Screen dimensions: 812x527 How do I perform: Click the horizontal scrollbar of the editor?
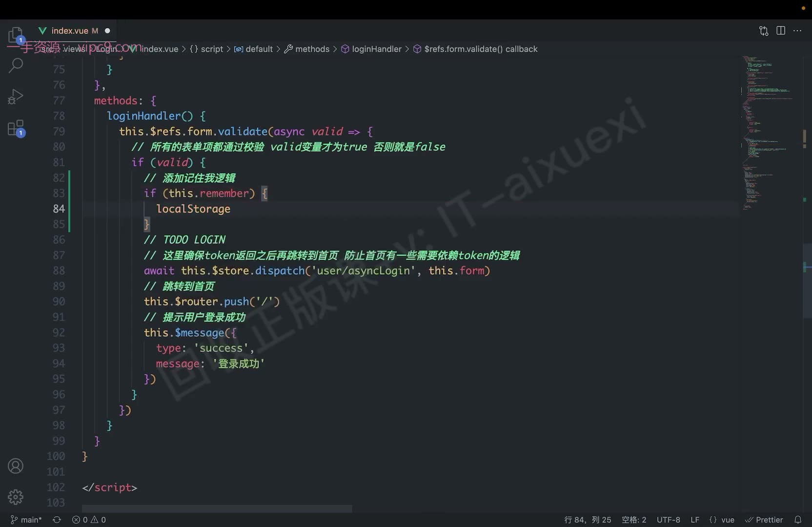(217, 508)
